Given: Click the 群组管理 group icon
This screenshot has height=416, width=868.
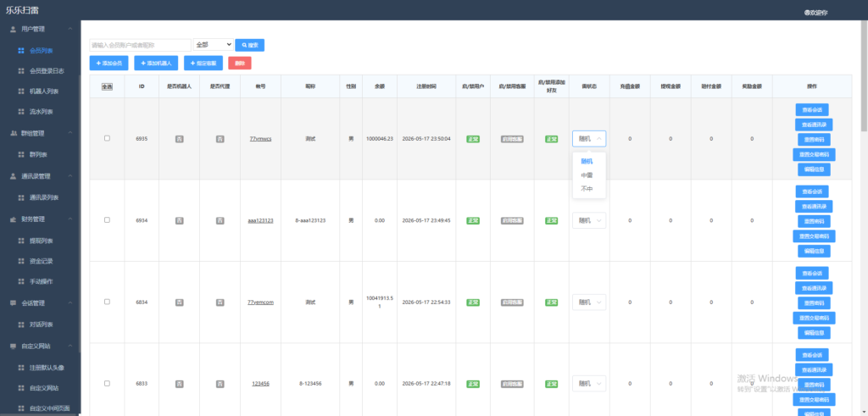Looking at the screenshot, I should pyautogui.click(x=14, y=133).
